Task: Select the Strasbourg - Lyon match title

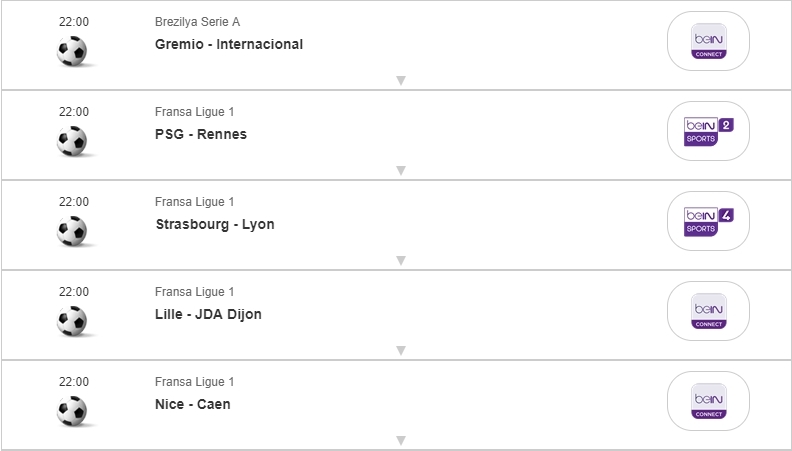Action: pyautogui.click(x=215, y=224)
